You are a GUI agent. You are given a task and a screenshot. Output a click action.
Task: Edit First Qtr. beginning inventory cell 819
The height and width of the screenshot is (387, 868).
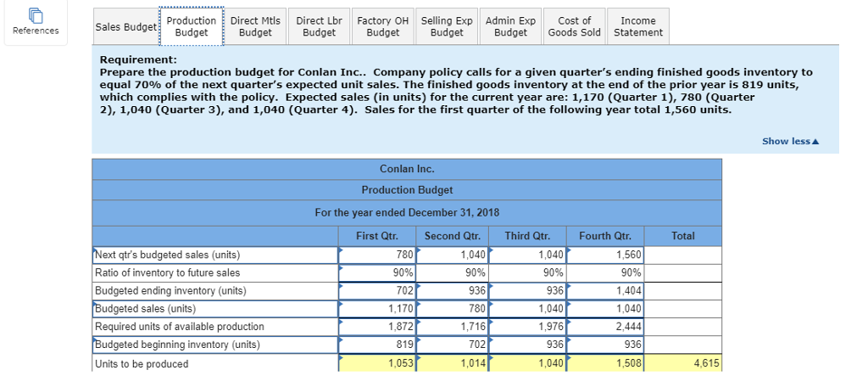[x=376, y=345]
